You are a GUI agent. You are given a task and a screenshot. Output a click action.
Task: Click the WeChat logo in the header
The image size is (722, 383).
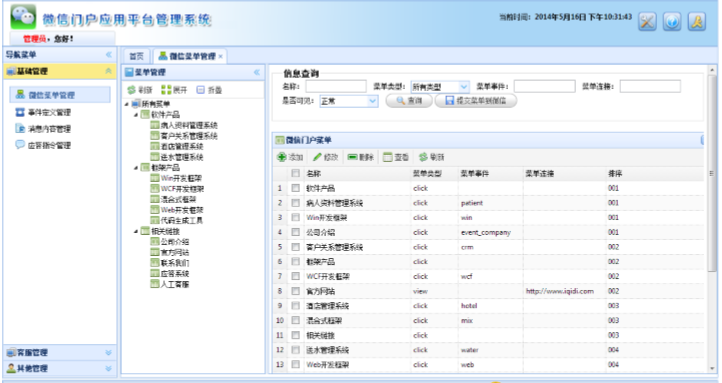tap(23, 17)
